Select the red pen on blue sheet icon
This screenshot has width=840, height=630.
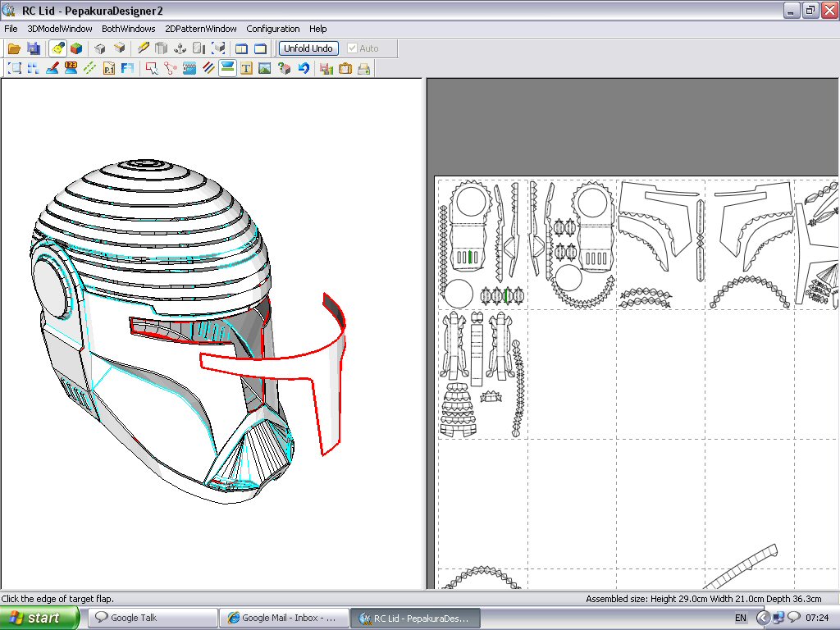[52, 69]
